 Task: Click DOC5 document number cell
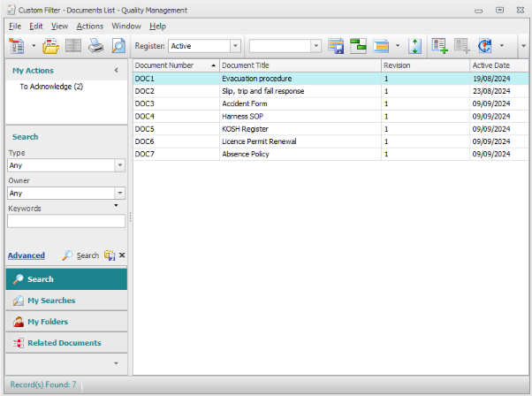point(176,128)
